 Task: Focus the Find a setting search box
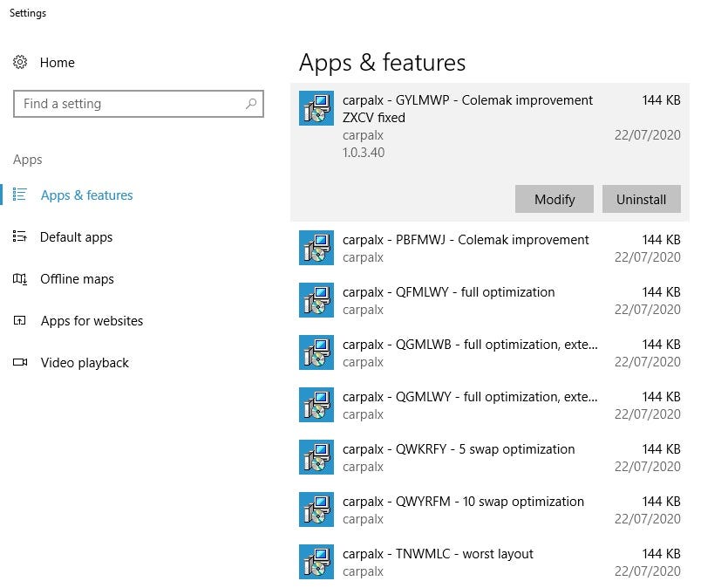click(131, 104)
